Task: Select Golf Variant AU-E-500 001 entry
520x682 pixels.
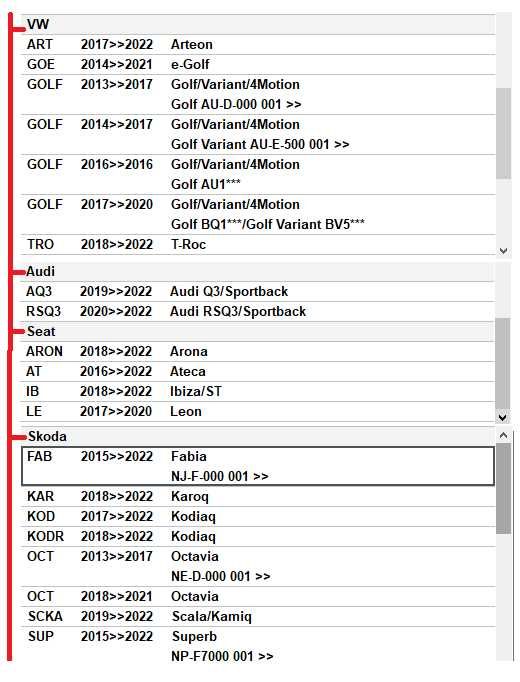Action: coord(258,134)
